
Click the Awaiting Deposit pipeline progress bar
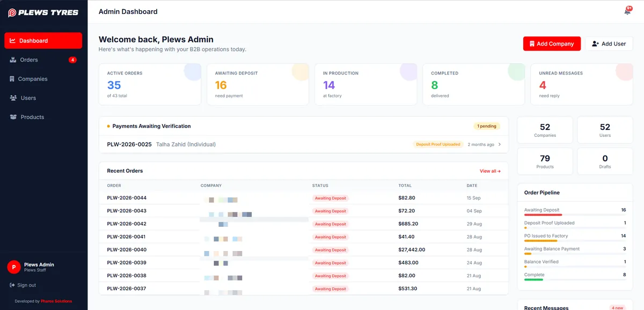pyautogui.click(x=575, y=215)
